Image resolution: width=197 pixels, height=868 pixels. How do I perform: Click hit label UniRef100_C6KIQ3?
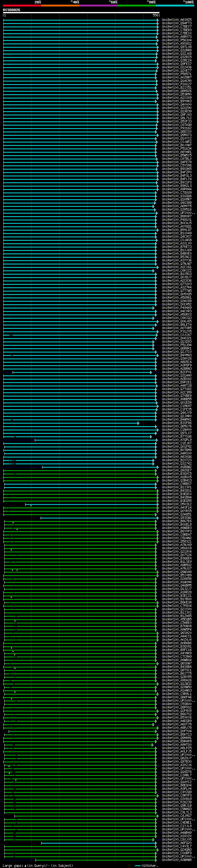[177, 318]
